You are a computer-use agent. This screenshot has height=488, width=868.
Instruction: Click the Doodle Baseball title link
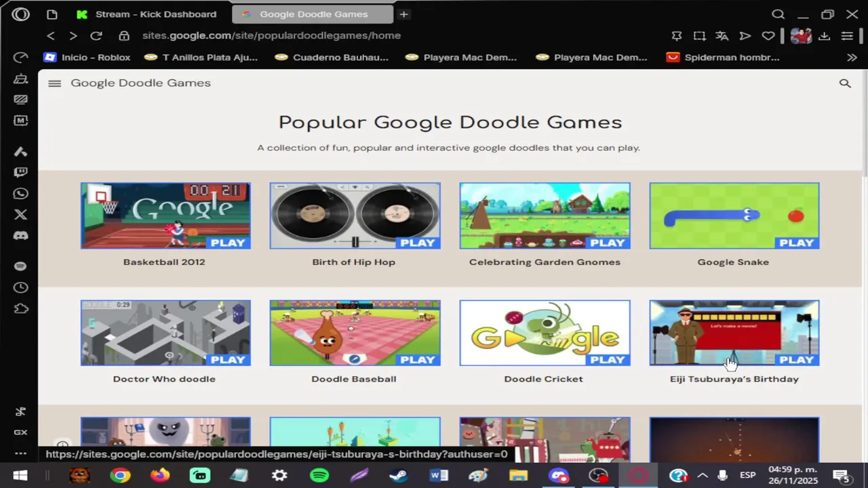353,379
